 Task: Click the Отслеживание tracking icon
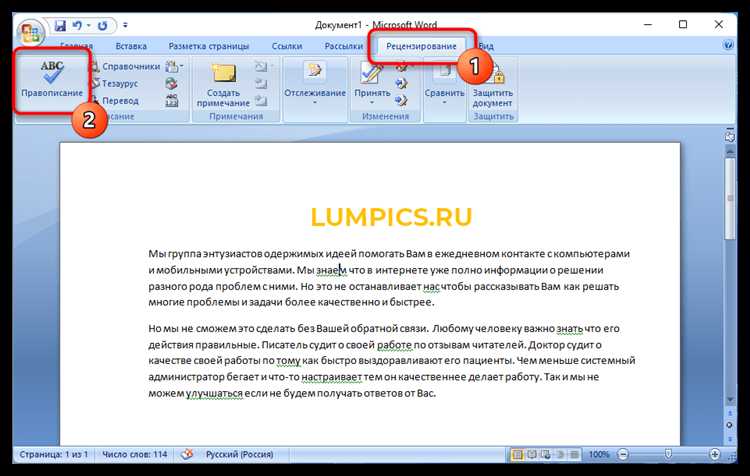[315, 72]
